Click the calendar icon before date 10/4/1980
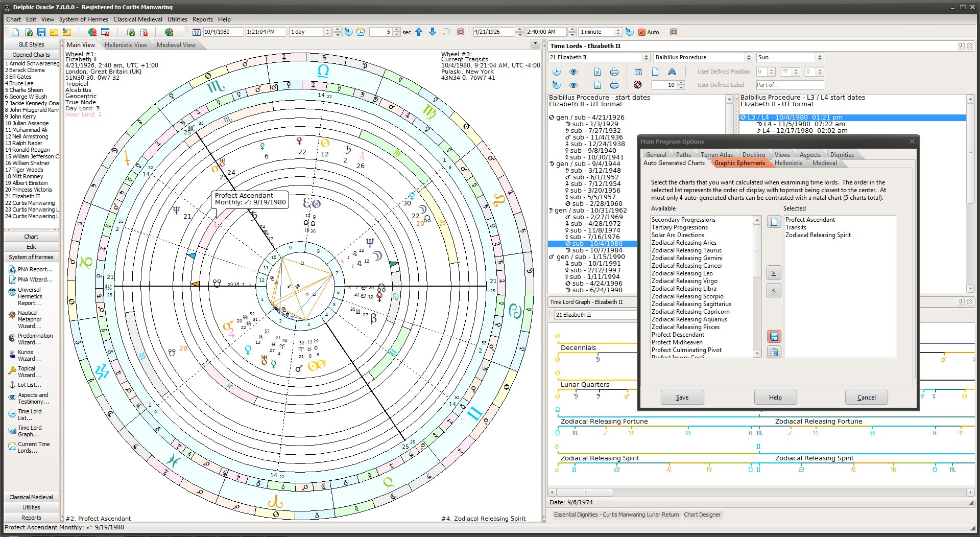 tap(196, 32)
